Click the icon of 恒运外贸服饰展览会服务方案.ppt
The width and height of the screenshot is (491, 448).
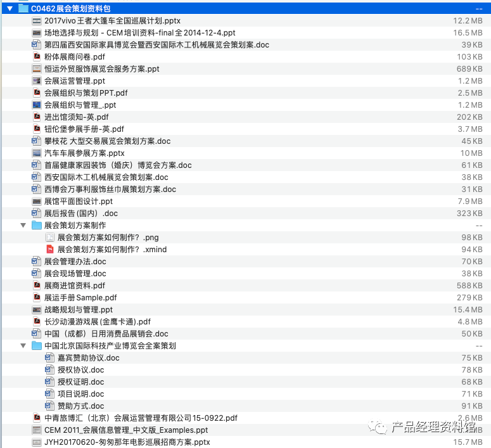(x=37, y=69)
